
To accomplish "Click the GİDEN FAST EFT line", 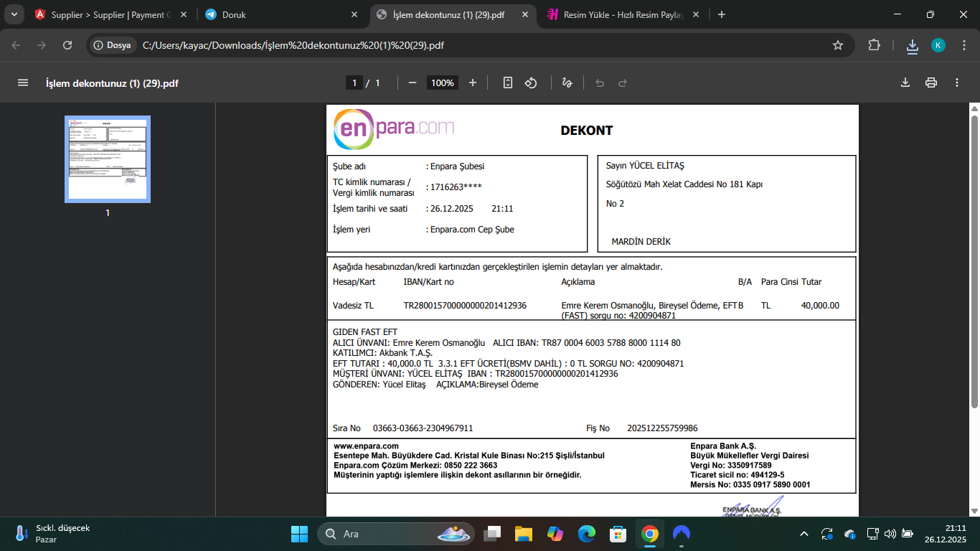I will coord(365,332).
